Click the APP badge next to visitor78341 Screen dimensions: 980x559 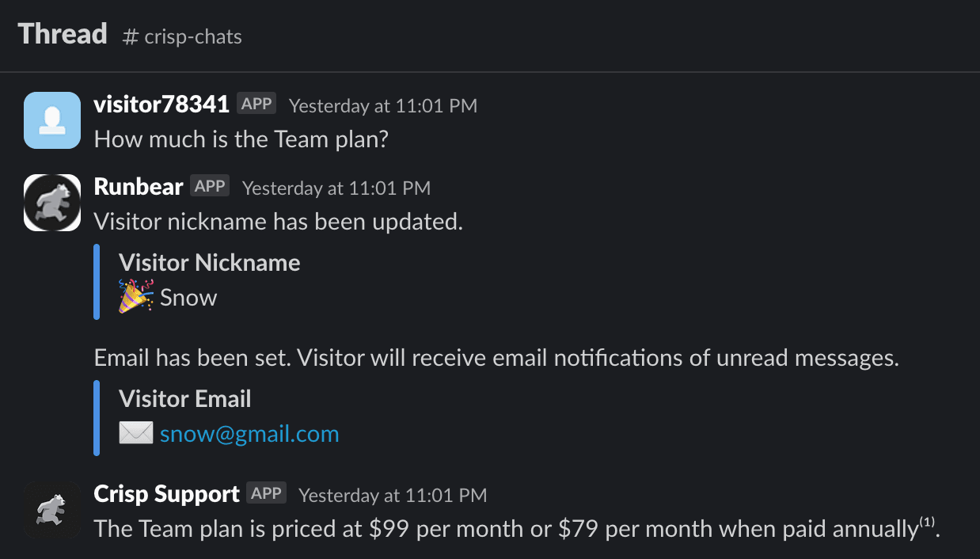click(x=256, y=104)
